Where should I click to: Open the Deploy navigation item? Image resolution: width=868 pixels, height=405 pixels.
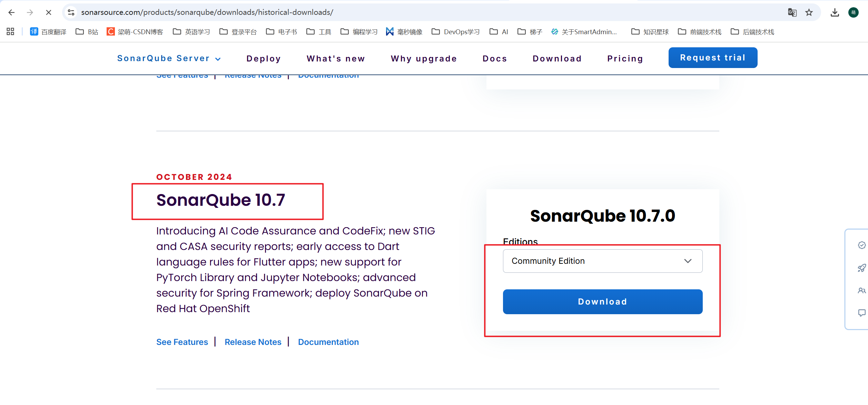(264, 59)
